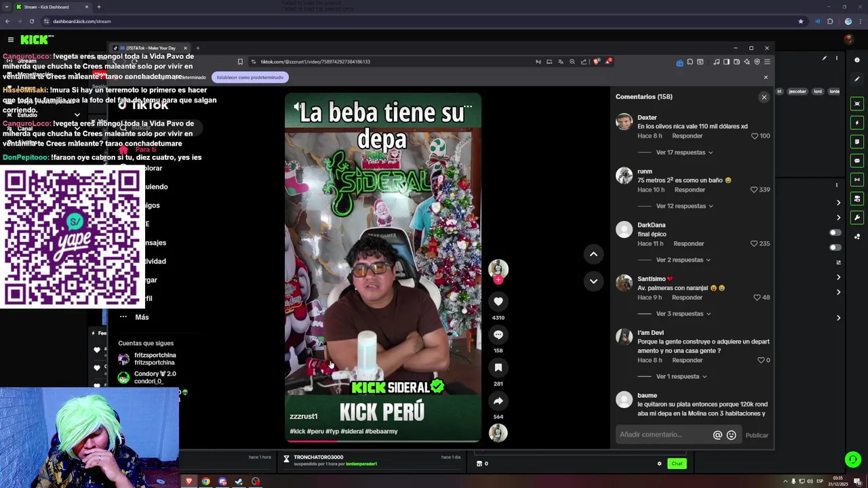Open wrench tools icon in Kick sidebar
Screen dimensions: 868x488
(x=857, y=218)
